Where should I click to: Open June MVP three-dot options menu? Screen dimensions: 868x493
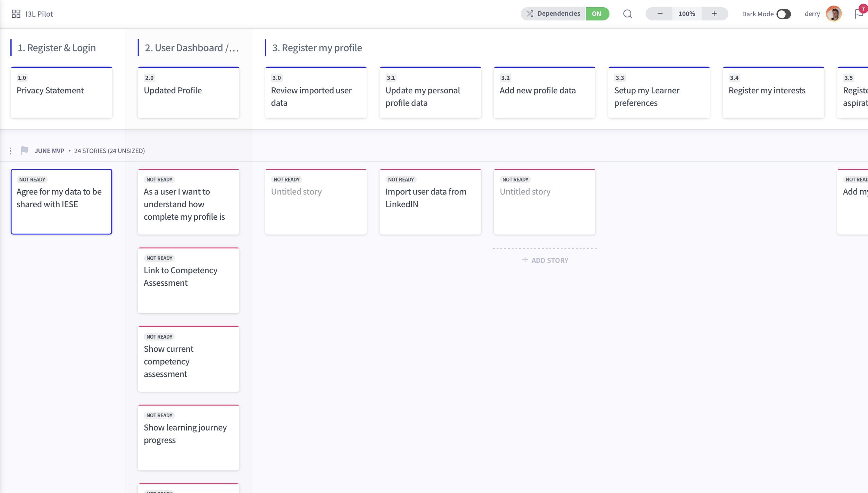pos(10,151)
